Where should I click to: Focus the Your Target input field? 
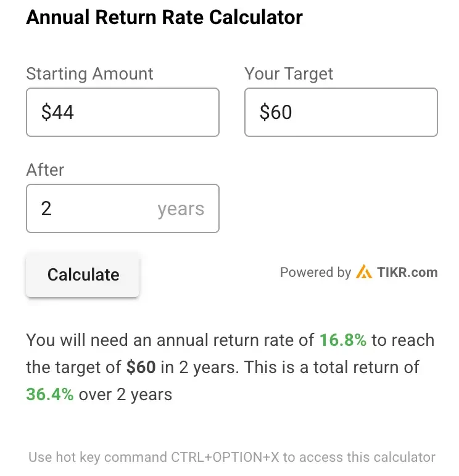pos(341,112)
